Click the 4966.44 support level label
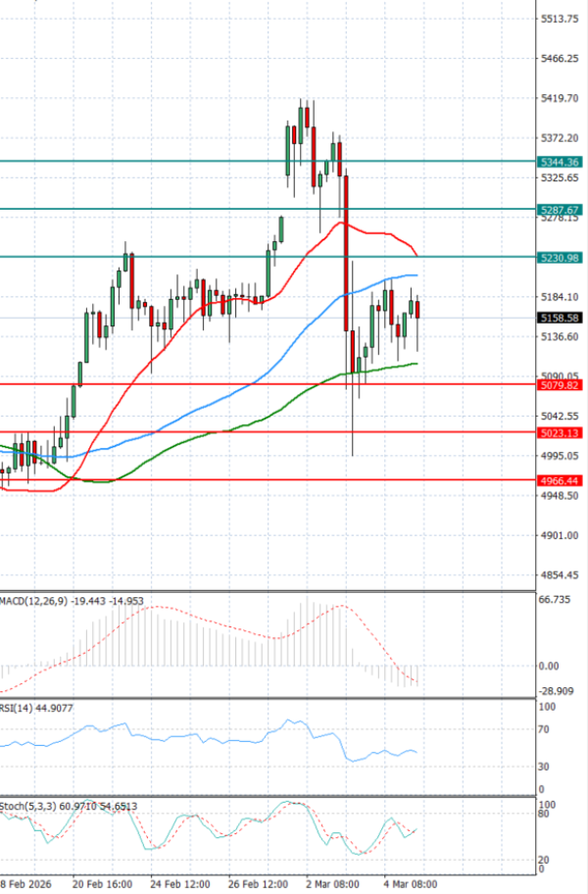Viewport: 588px width, 894px height. (x=561, y=480)
